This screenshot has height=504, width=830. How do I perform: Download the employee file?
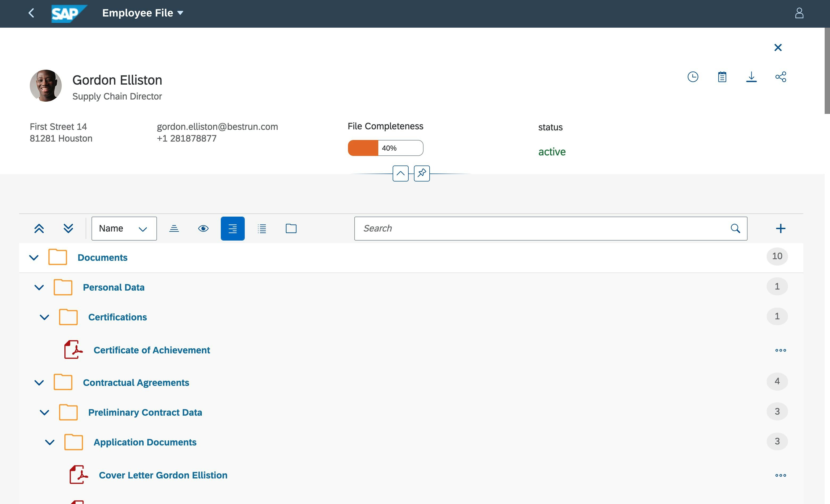tap(752, 77)
